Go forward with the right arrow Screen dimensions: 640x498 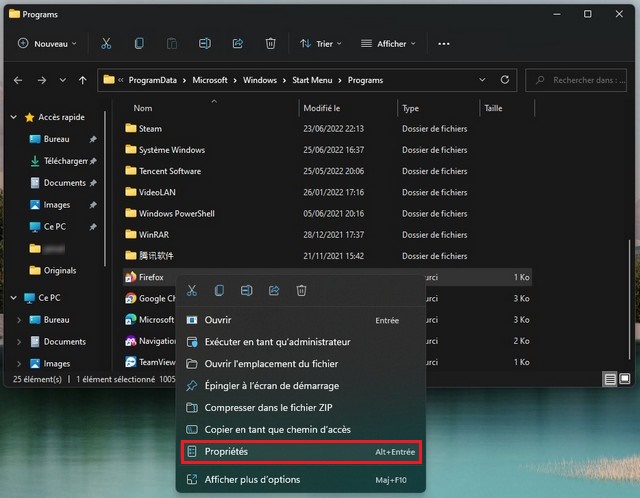(x=42, y=80)
